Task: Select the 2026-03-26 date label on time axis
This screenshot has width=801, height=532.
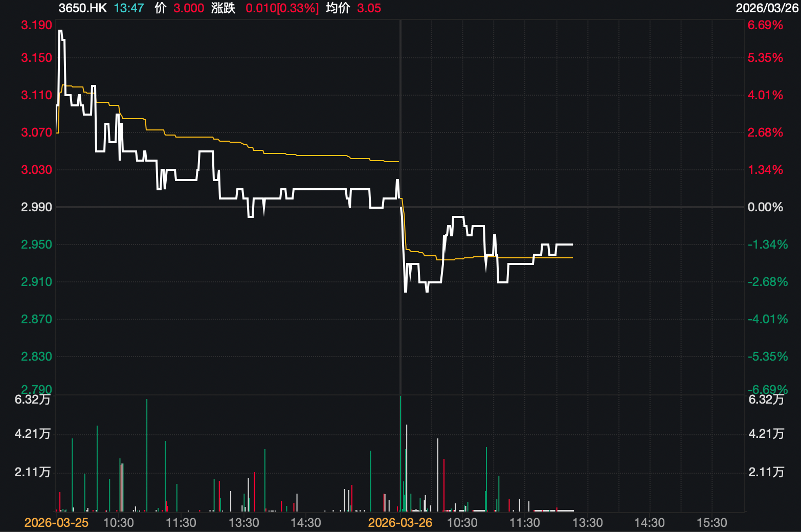Action: 400,523
